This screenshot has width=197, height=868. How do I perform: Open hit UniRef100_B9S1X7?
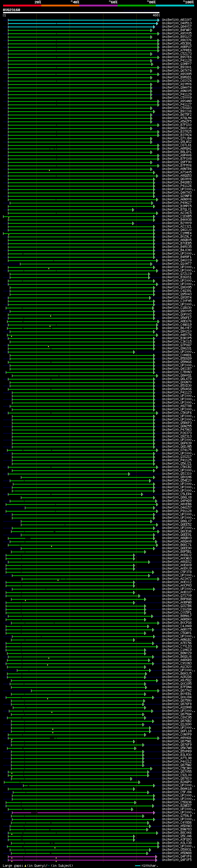177,37
